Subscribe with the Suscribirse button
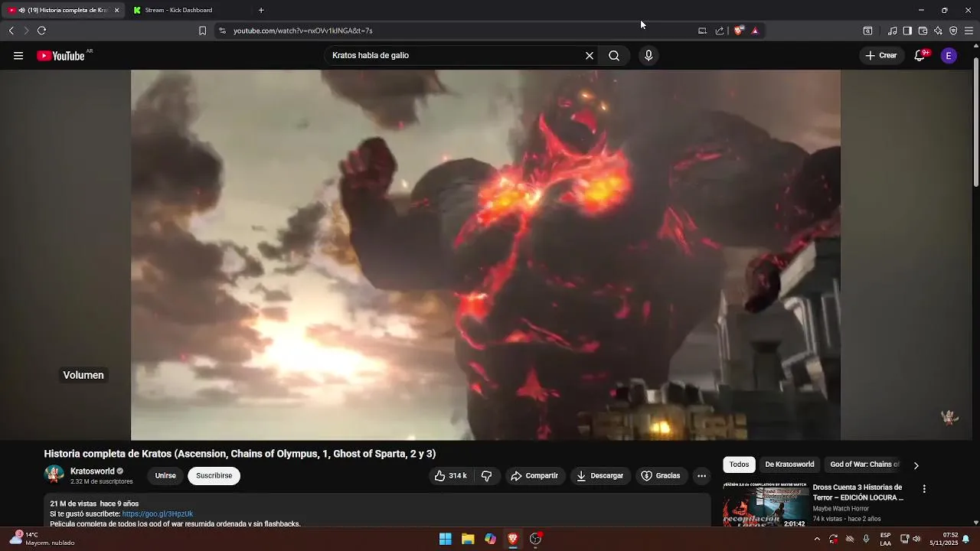The height and width of the screenshot is (551, 980). [x=214, y=476]
